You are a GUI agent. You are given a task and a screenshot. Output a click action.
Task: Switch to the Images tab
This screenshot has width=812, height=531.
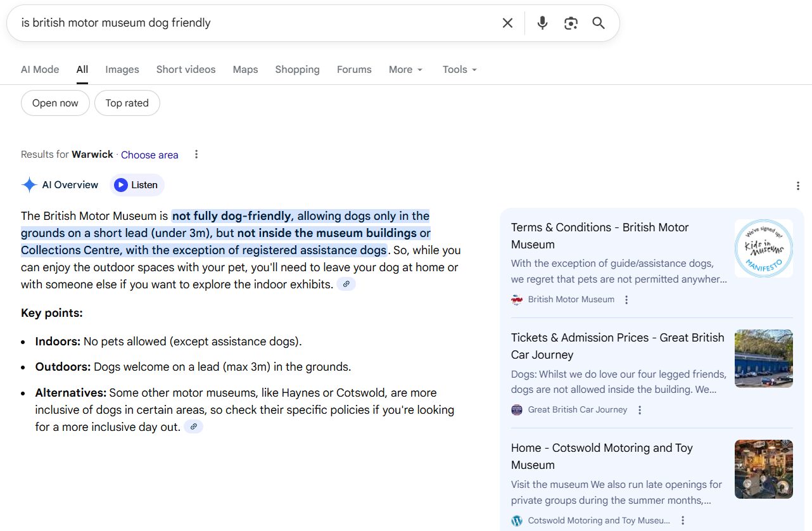(x=122, y=70)
